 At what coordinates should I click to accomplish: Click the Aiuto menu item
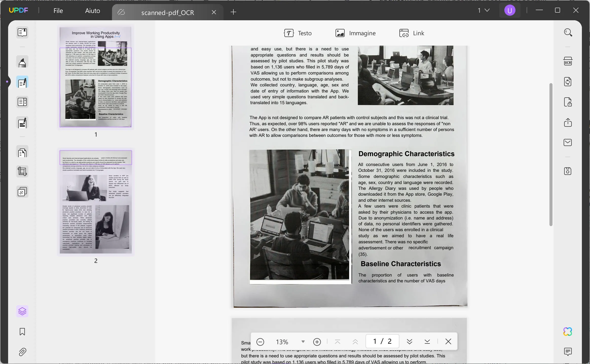[92, 11]
